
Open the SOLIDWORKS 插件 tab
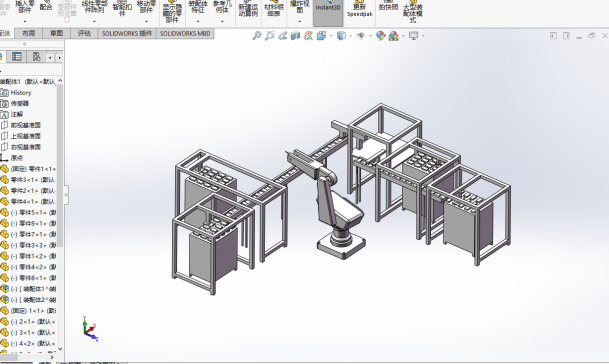(127, 33)
